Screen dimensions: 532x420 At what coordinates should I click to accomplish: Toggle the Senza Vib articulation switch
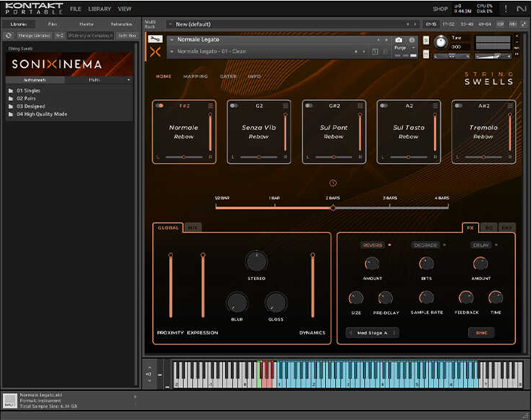(x=234, y=106)
